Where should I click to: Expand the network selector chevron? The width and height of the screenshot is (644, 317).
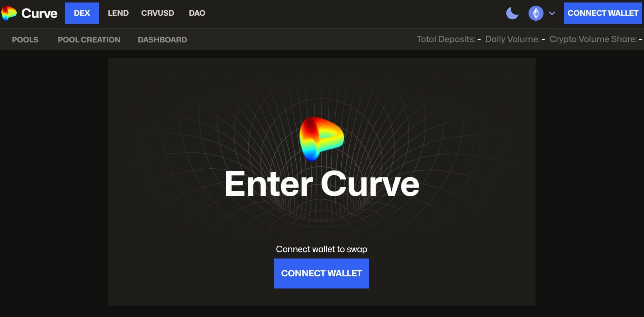[x=552, y=14]
